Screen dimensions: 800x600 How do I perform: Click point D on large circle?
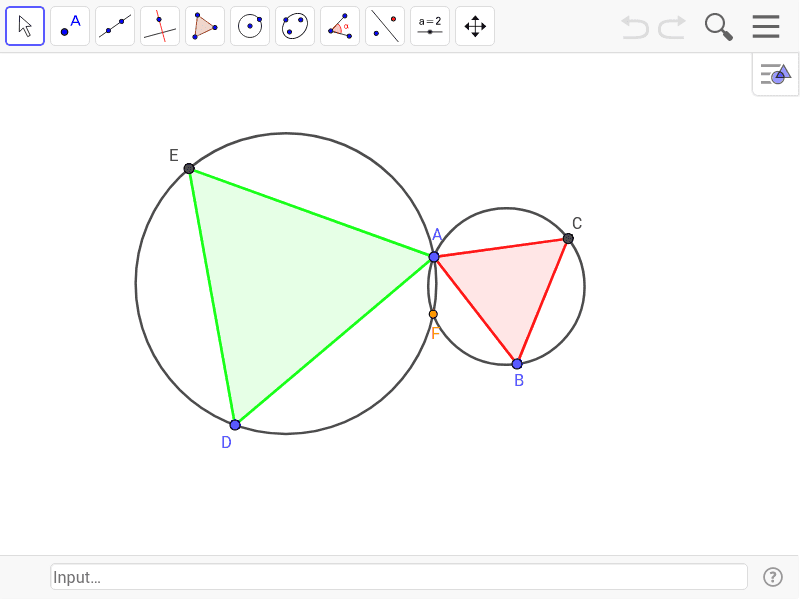click(x=235, y=424)
